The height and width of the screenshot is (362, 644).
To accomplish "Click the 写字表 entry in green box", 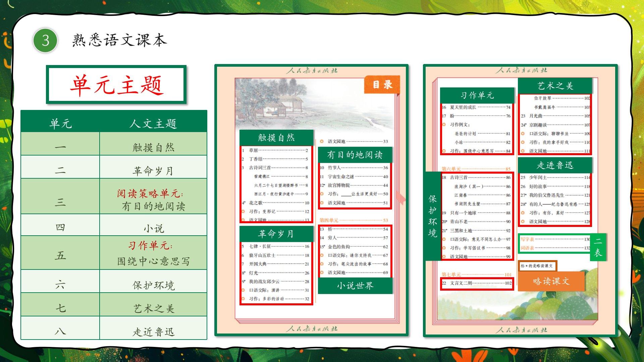I will click(527, 239).
